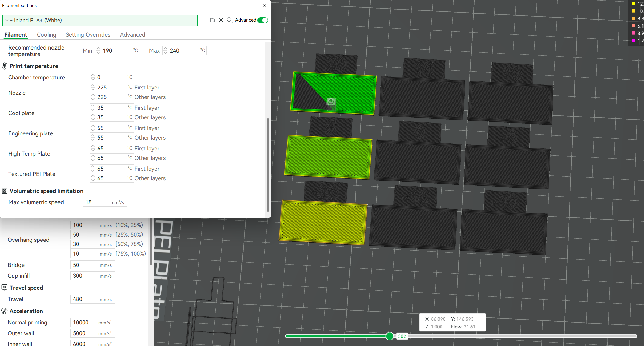Image resolution: width=644 pixels, height=346 pixels.
Task: Click the layer progress slider handle
Action: click(390, 336)
